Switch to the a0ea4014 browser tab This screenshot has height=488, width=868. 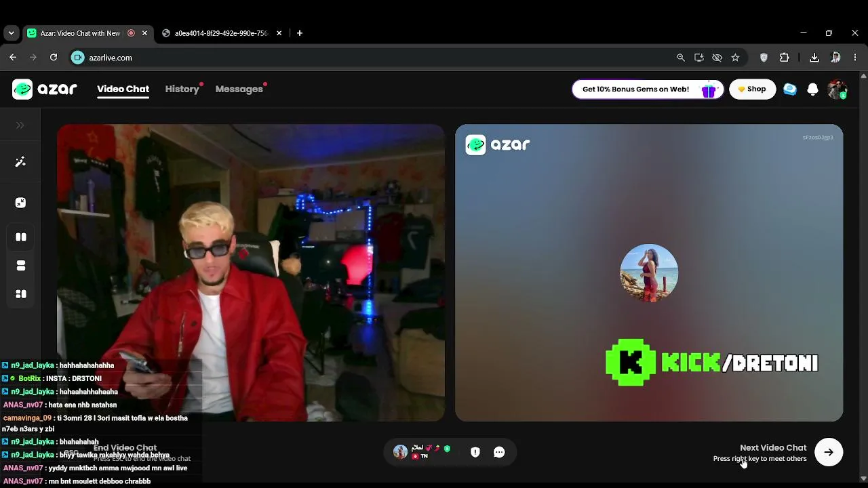tap(221, 33)
